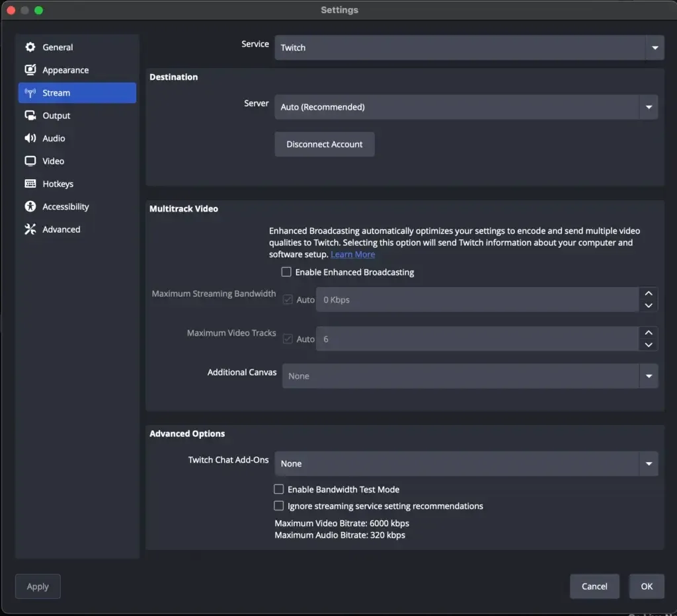Click the Disconnect Account button

(x=325, y=144)
